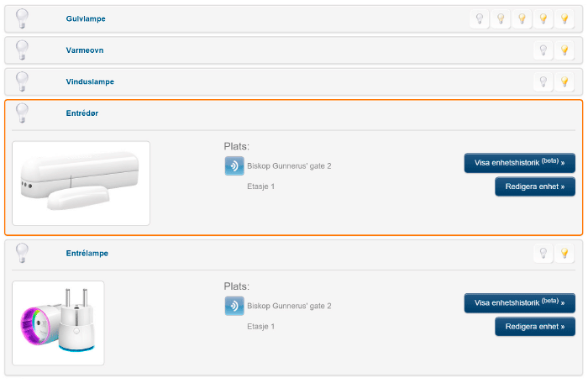Click the Varmeovn device bulb icon on the left
This screenshot has height=383, width=588.
[x=23, y=50]
